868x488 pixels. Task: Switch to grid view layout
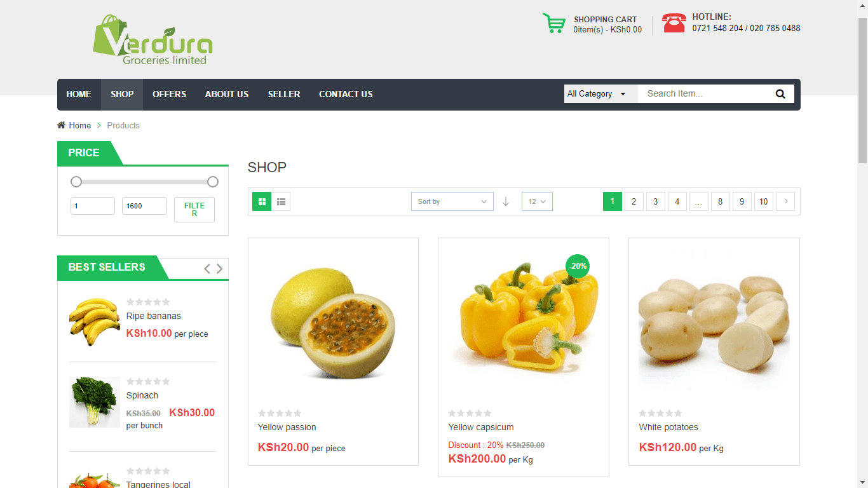(262, 201)
